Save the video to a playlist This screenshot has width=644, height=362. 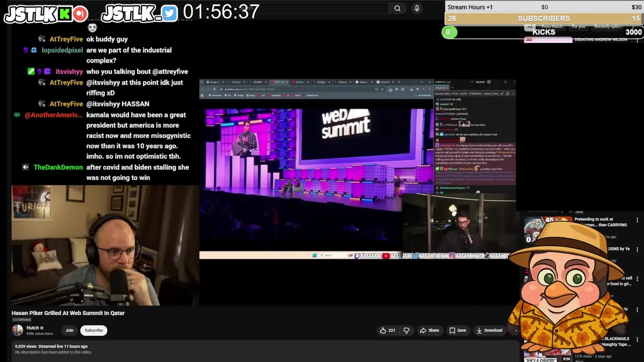(x=458, y=330)
